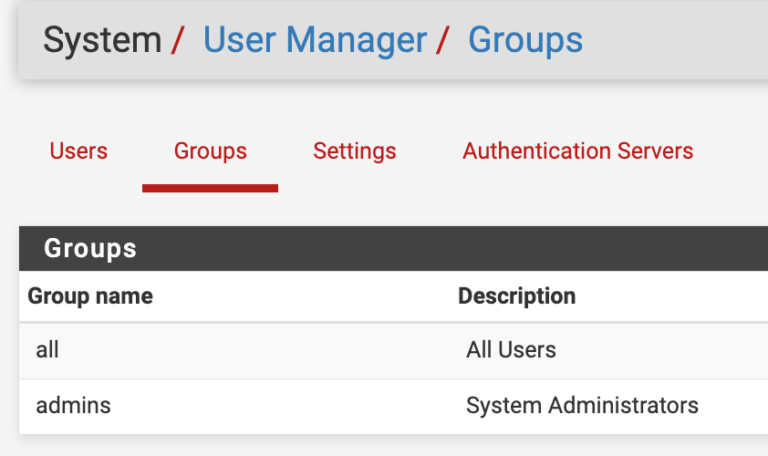Click the dark Groups panel heading title
This screenshot has width=768, height=456.
[x=90, y=248]
